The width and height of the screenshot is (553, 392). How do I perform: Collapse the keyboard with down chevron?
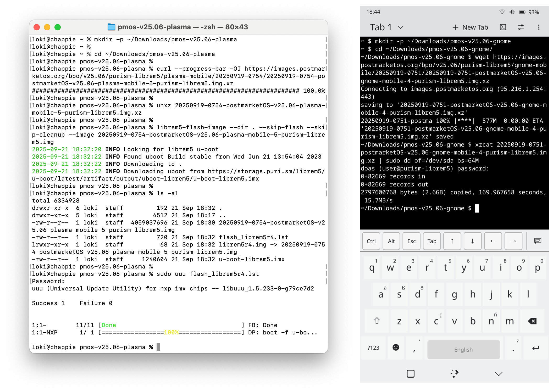(x=499, y=374)
